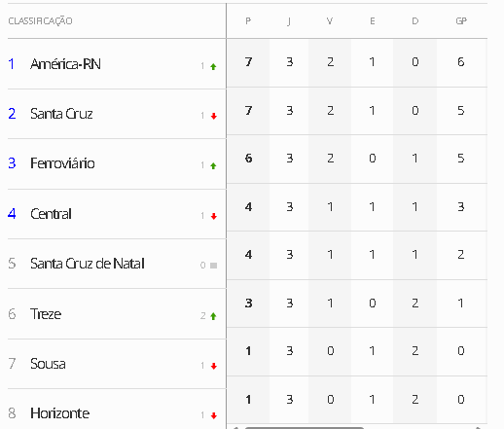
Task: Click the green up arrow beside Treze
Action: [213, 316]
